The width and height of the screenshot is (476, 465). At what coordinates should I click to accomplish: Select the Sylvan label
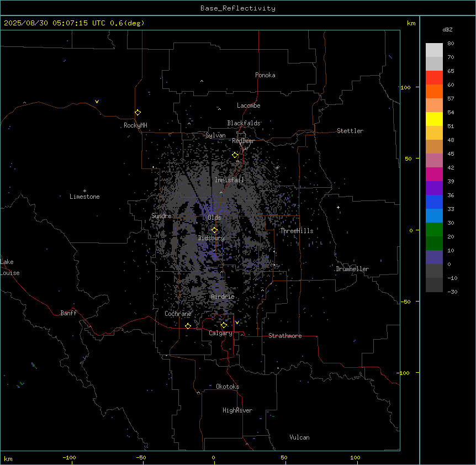pyautogui.click(x=215, y=135)
